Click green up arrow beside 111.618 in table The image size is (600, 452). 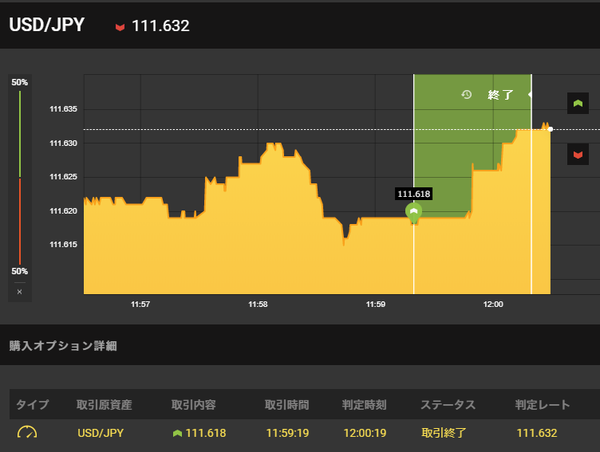click(x=178, y=432)
